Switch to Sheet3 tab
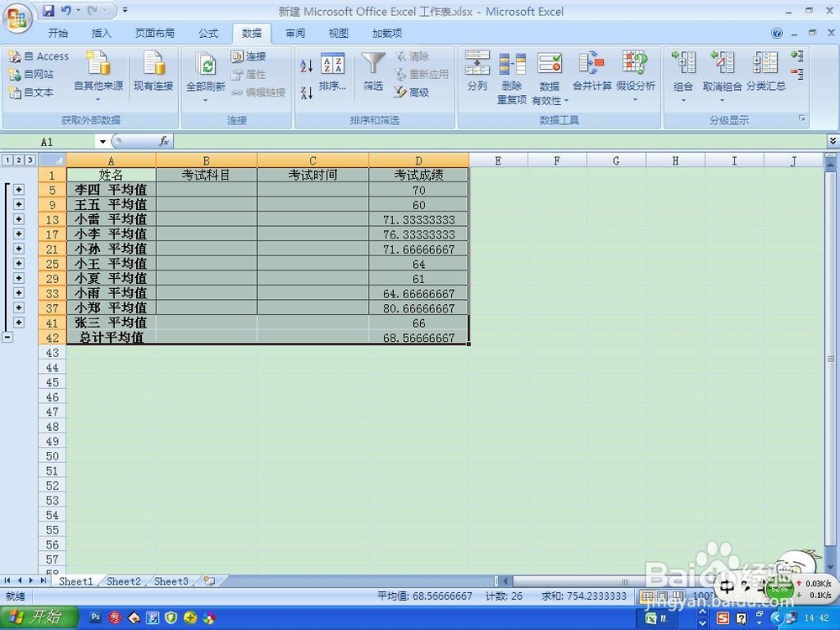Viewport: 840px width, 630px height. (171, 581)
